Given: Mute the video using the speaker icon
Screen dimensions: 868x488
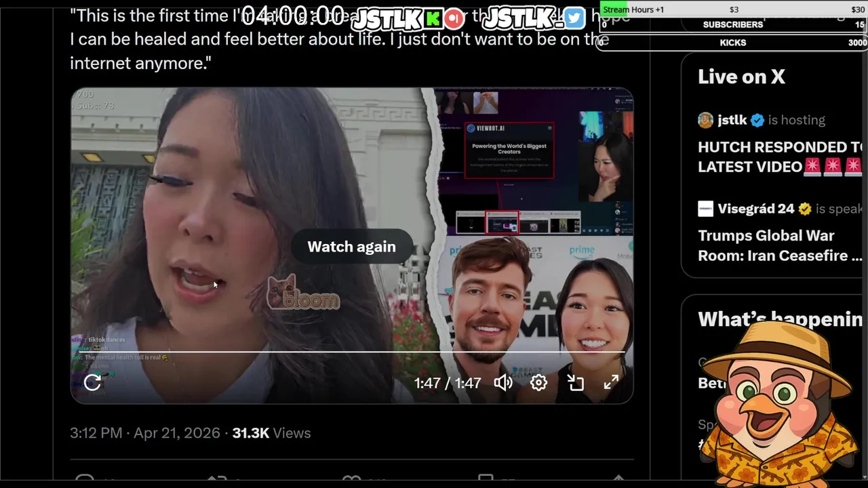Looking at the screenshot, I should (502, 383).
